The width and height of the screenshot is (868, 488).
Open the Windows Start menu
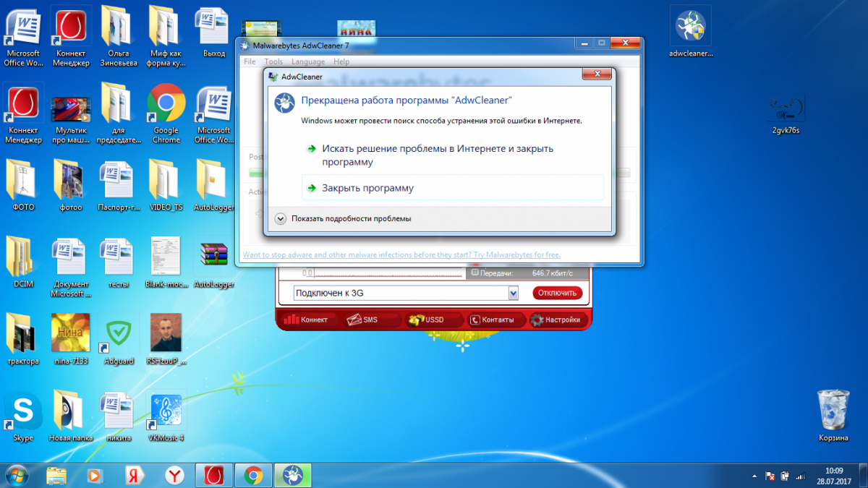[x=17, y=475]
